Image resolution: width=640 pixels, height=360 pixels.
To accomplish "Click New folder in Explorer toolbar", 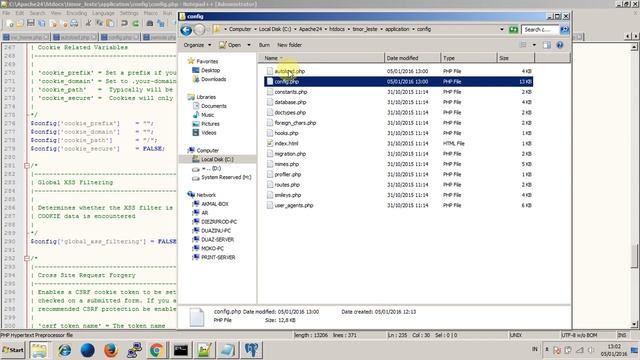I will (289, 45).
